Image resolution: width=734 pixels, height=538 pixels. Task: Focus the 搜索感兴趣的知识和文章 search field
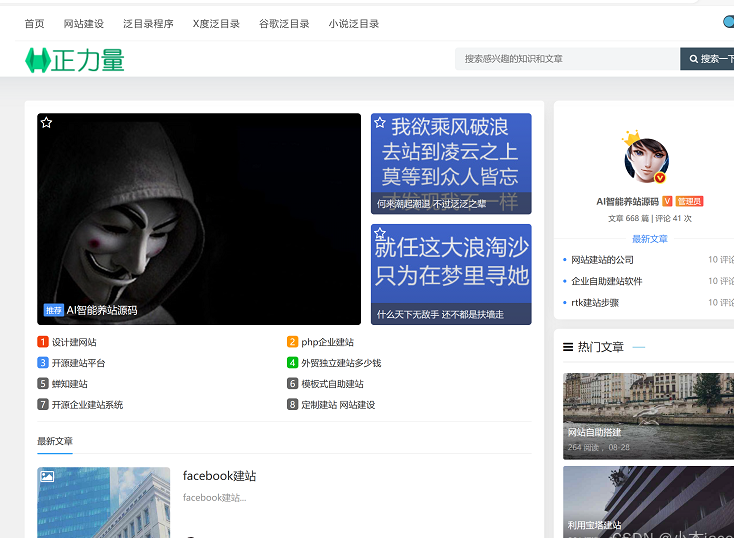567,59
